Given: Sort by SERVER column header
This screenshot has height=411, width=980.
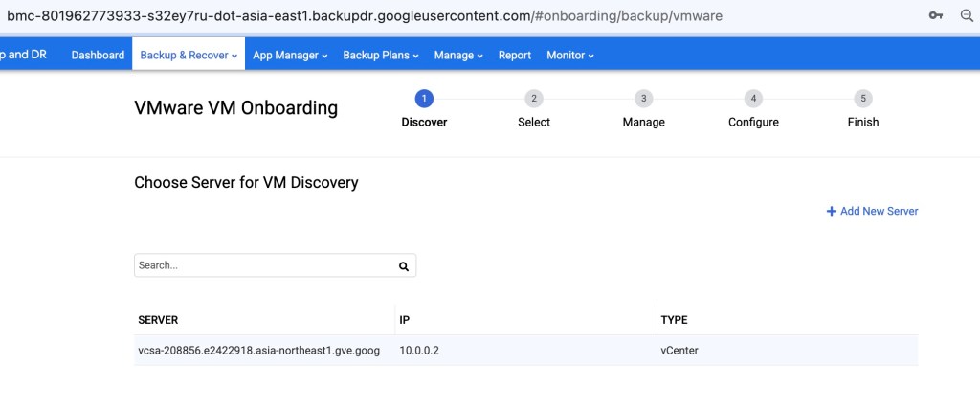Looking at the screenshot, I should pos(159,320).
